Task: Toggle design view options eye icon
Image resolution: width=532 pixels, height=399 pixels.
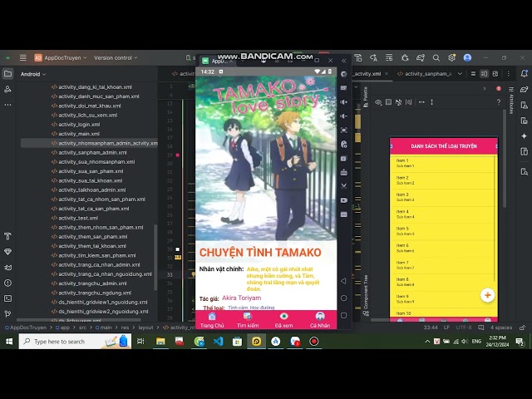Action: point(378,102)
